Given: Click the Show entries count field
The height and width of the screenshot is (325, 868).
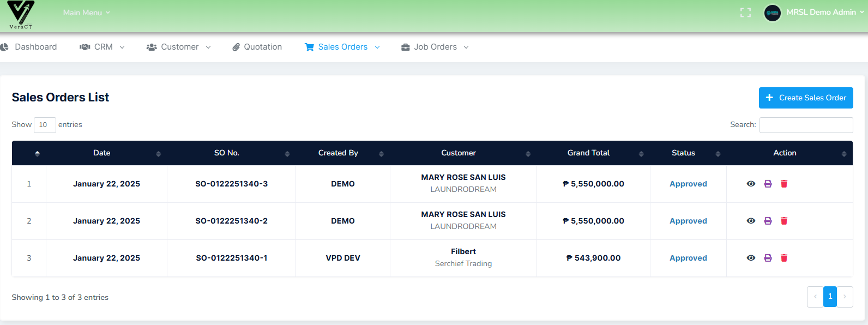Looking at the screenshot, I should pos(45,125).
